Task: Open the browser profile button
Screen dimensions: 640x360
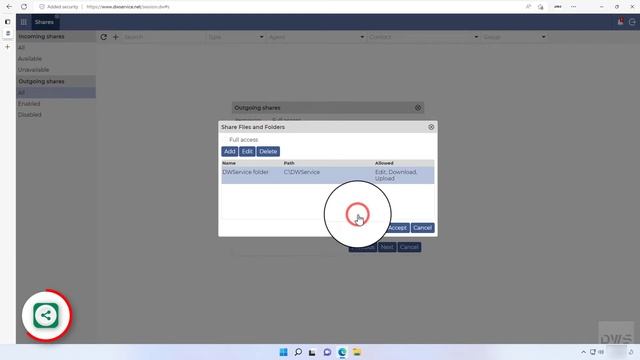Action: click(x=558, y=7)
